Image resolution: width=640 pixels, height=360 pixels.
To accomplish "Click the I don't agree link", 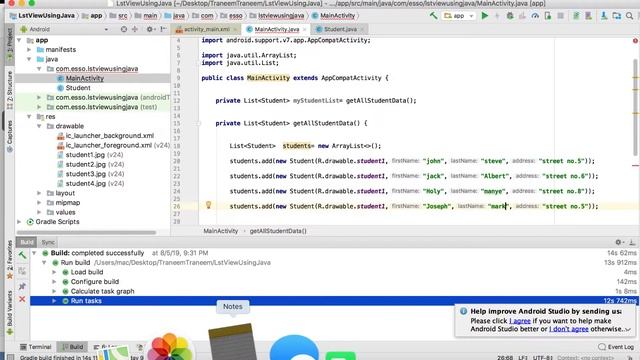I will tap(569, 329).
